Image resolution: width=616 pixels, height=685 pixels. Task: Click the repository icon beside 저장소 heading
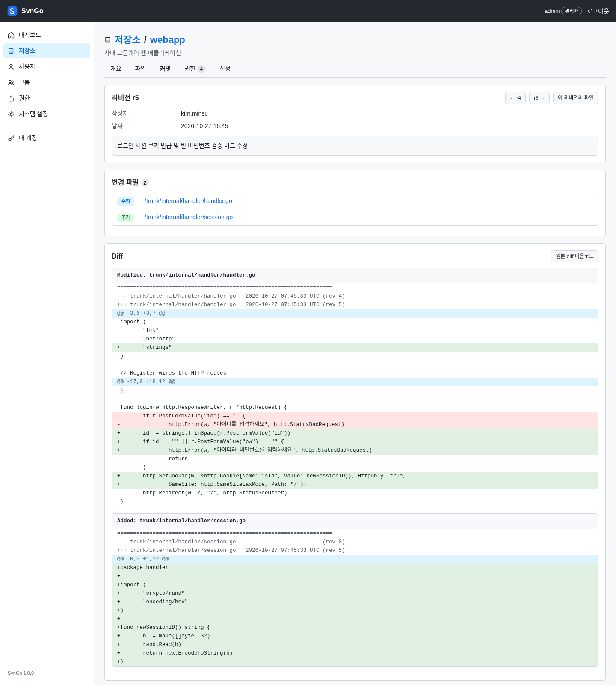[108, 40]
